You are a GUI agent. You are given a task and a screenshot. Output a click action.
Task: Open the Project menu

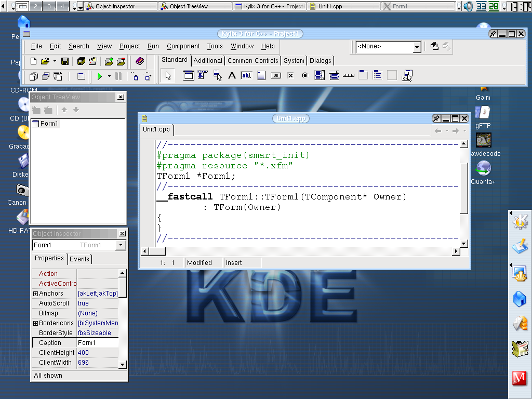tap(129, 46)
